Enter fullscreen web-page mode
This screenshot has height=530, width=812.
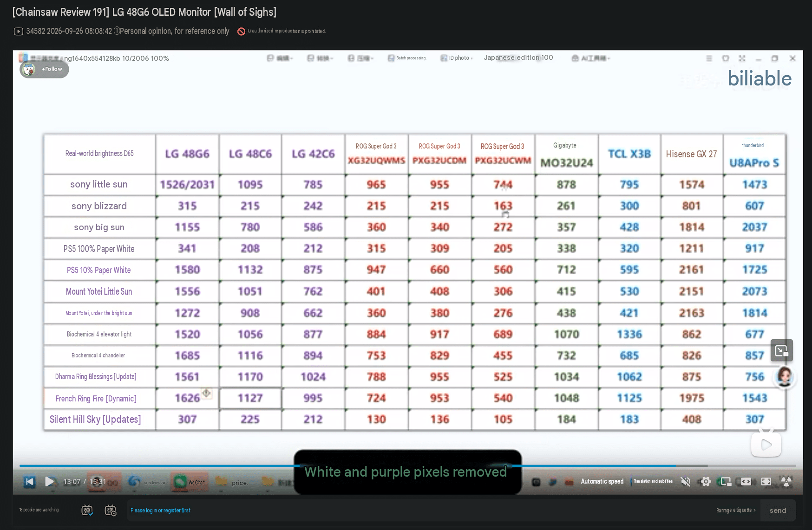pos(766,482)
